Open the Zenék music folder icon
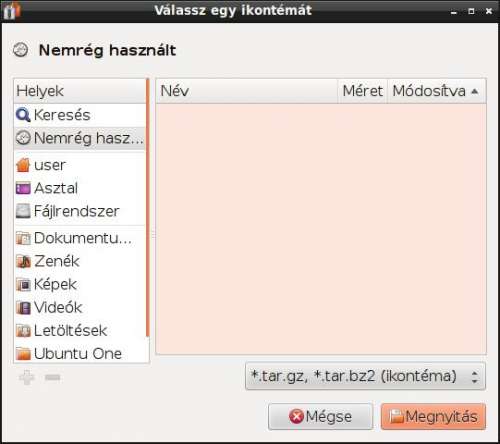The image size is (500, 444). point(23,261)
